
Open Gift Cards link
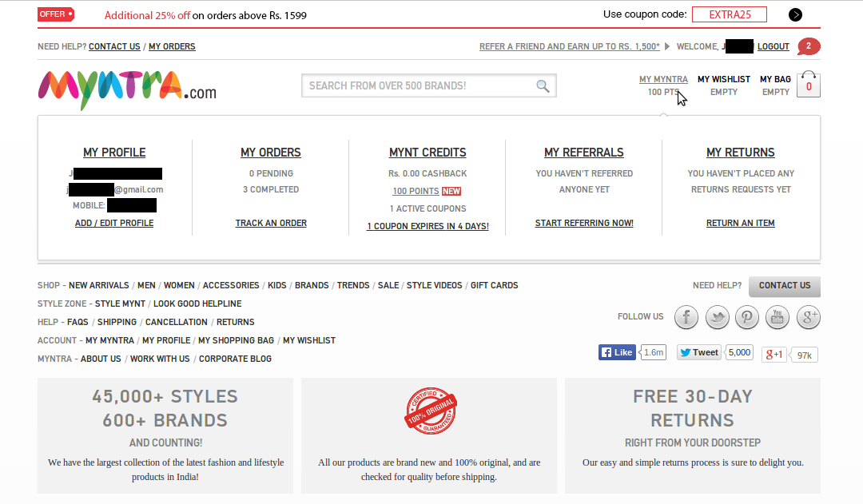[x=495, y=286]
